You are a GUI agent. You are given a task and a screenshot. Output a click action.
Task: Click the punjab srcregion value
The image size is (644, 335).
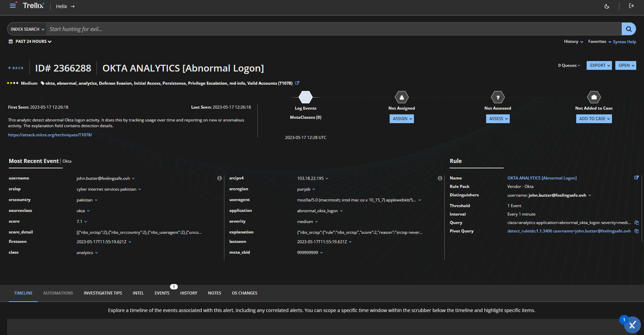click(304, 189)
